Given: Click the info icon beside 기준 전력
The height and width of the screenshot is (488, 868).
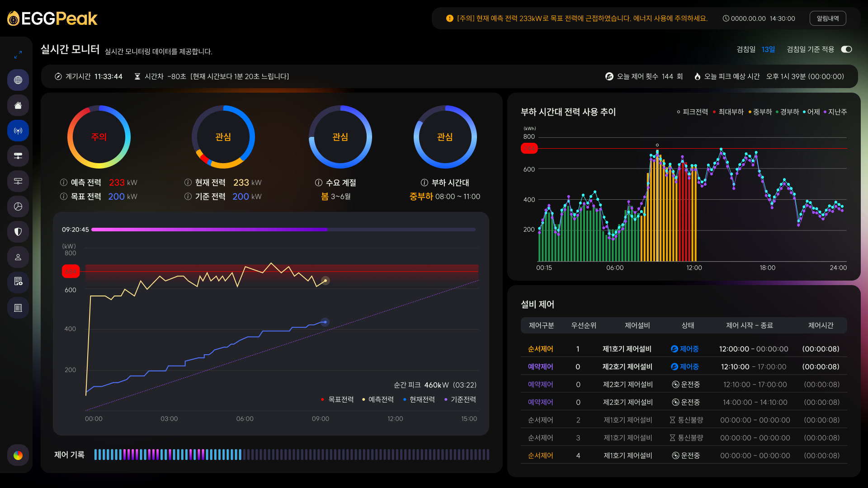Looking at the screenshot, I should (x=188, y=197).
